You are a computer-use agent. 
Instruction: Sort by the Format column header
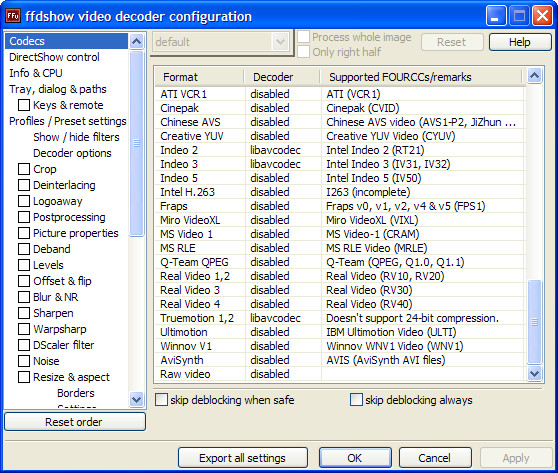coord(200,77)
